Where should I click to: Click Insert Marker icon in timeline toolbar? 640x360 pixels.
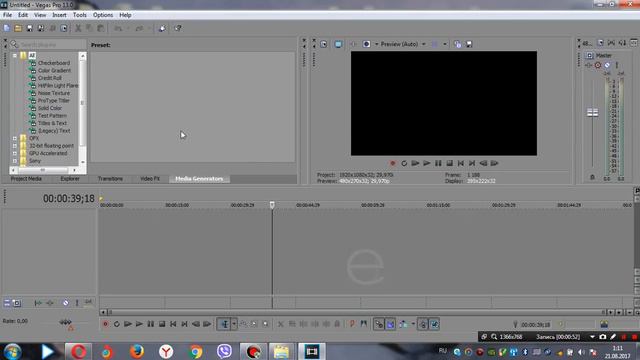click(x=352, y=324)
